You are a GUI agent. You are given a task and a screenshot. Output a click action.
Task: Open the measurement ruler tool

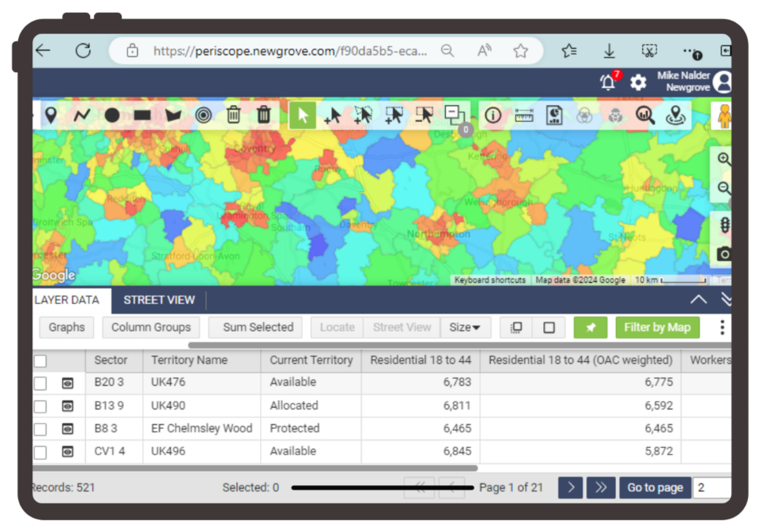(x=524, y=115)
